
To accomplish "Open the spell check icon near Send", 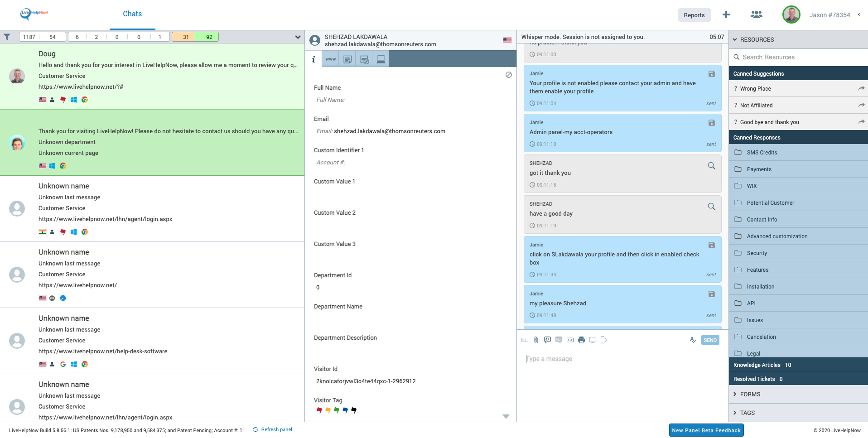I will click(693, 339).
